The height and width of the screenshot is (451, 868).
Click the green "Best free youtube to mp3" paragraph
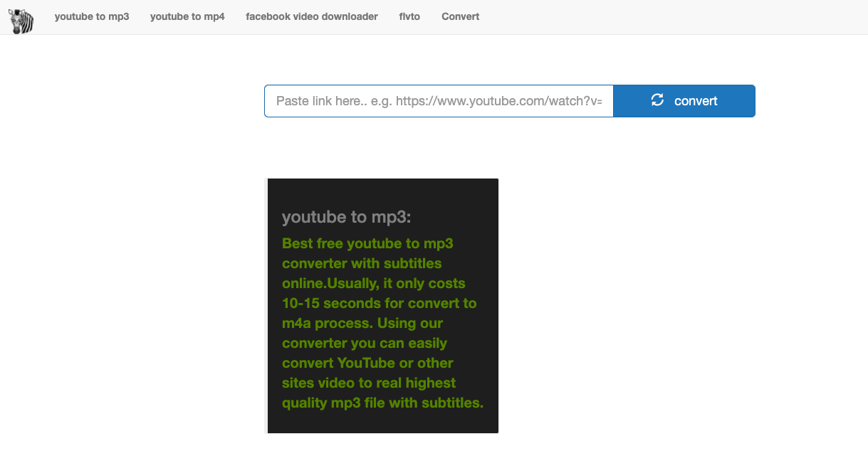point(383,323)
